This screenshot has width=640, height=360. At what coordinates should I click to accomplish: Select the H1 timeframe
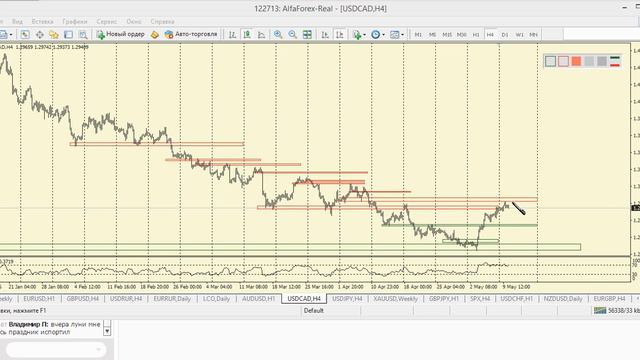[x=476, y=35]
